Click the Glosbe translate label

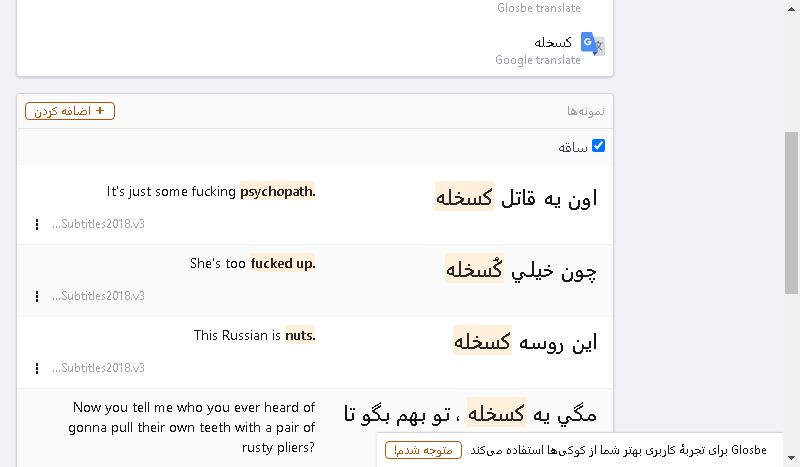539,8
